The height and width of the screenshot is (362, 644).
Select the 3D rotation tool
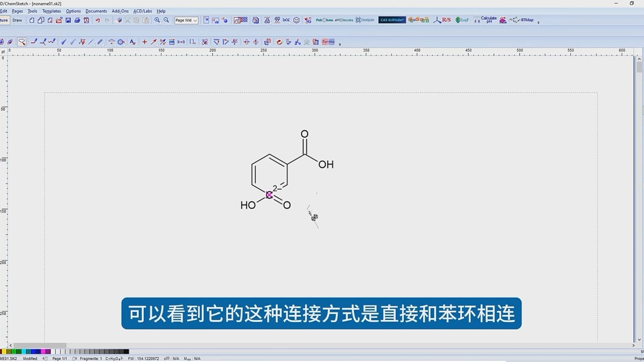(10, 42)
